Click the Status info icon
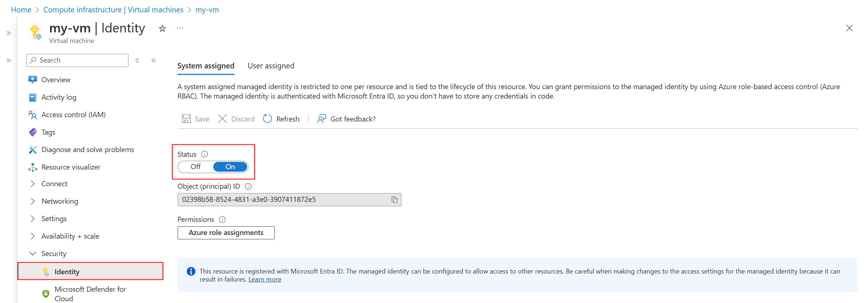The image size is (868, 303). pyautogui.click(x=205, y=154)
